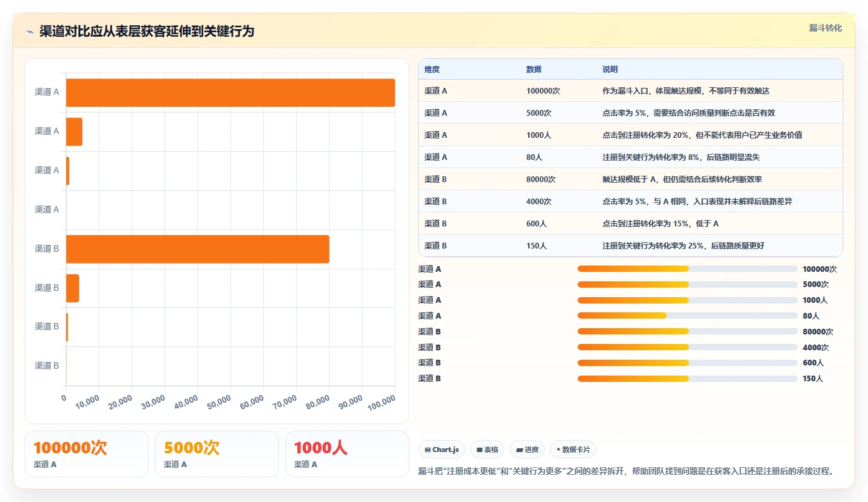The height and width of the screenshot is (502, 868).
Task: Open the 1000人 data card
Action: pyautogui.click(x=347, y=454)
